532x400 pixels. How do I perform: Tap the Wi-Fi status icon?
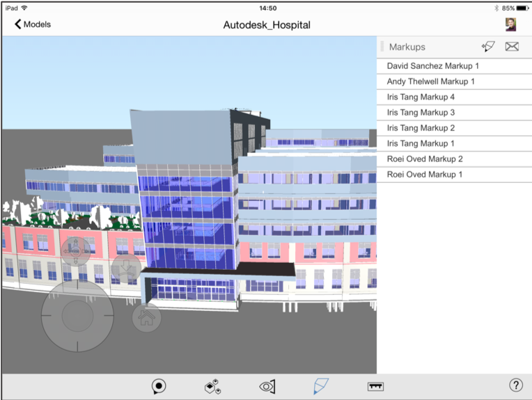coord(24,8)
